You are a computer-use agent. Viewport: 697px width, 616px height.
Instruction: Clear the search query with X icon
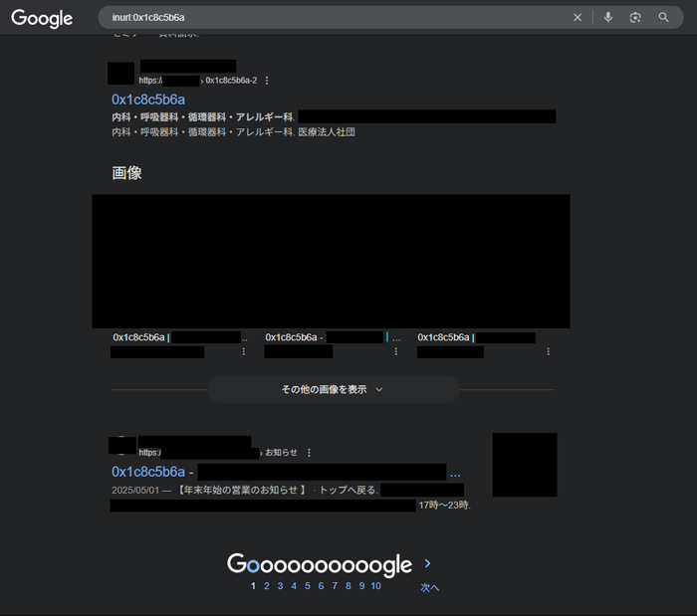[578, 17]
